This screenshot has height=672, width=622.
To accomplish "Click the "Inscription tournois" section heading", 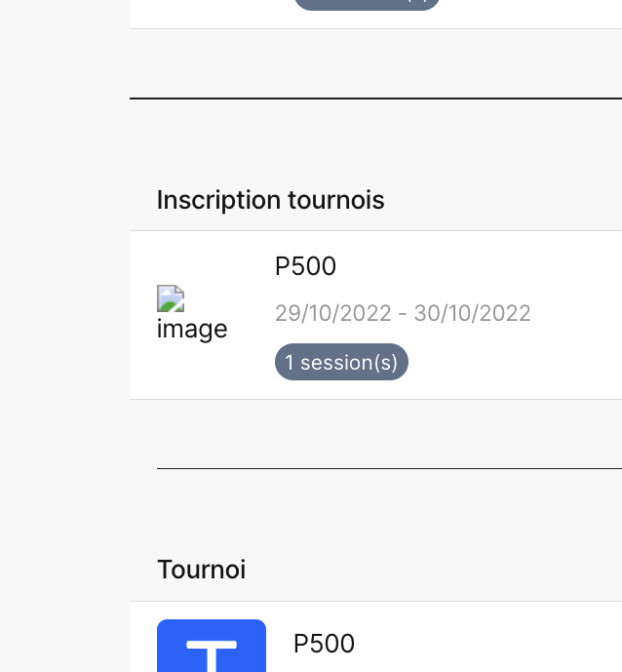I will (x=270, y=200).
